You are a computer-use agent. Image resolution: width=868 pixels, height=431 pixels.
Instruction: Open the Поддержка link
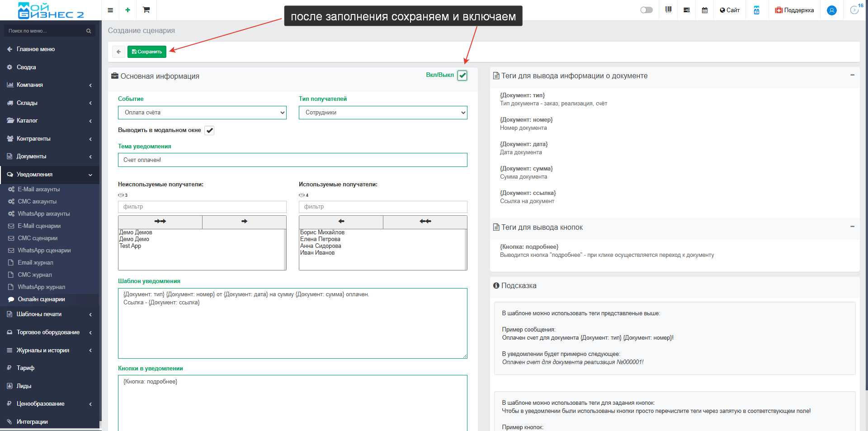tap(794, 10)
